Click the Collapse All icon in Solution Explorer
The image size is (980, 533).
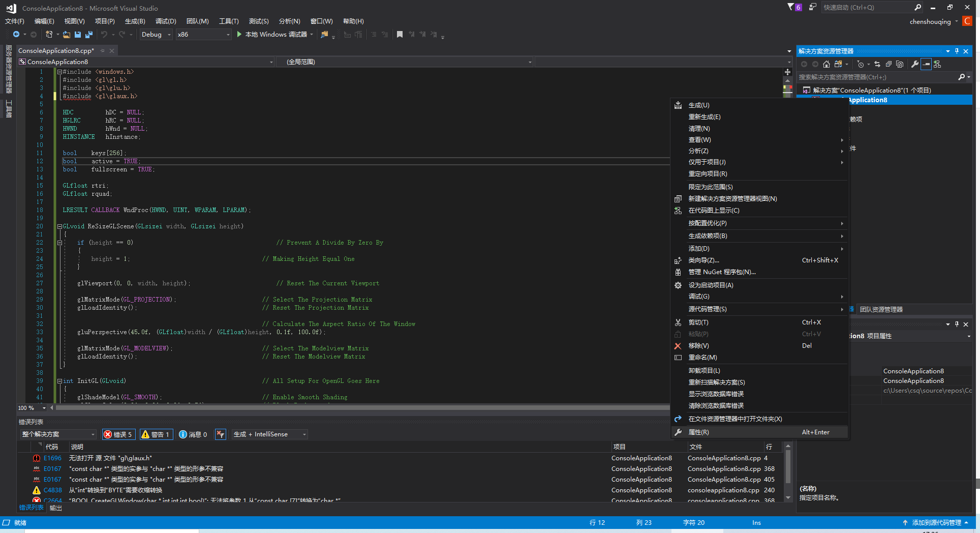[x=889, y=64]
